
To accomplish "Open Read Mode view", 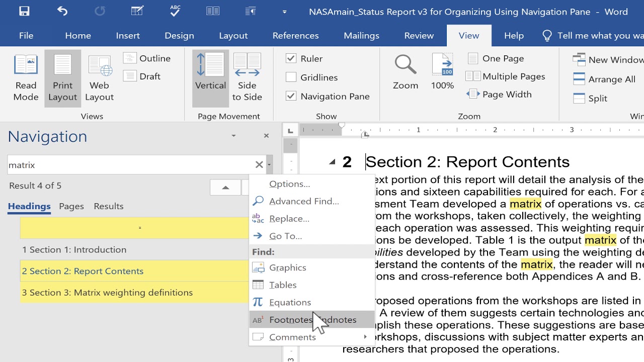I will [26, 78].
